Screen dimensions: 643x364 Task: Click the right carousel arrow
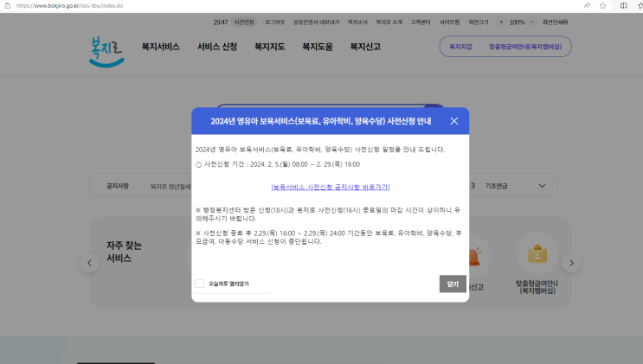coord(570,264)
